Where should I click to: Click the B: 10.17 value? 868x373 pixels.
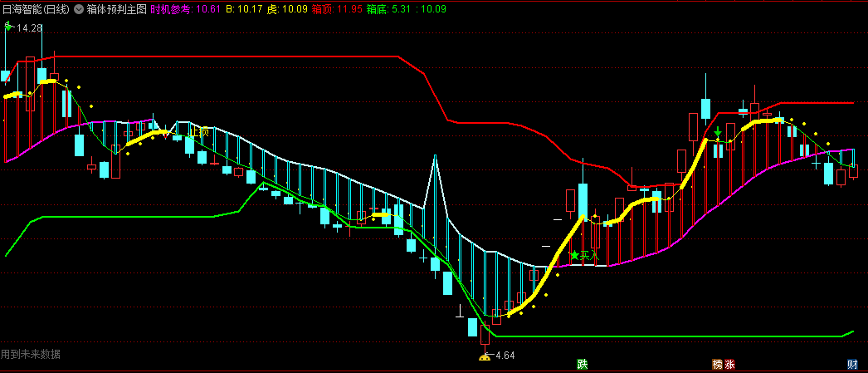coord(244,9)
